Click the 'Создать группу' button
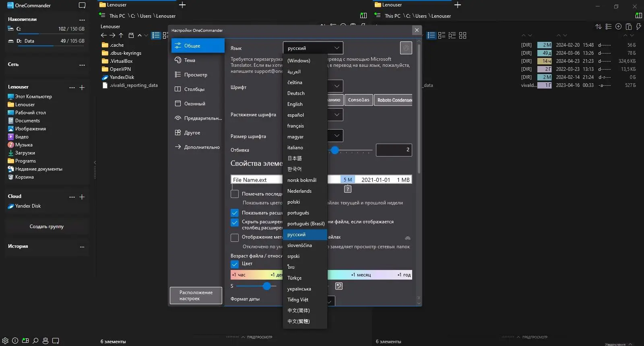 point(47,227)
